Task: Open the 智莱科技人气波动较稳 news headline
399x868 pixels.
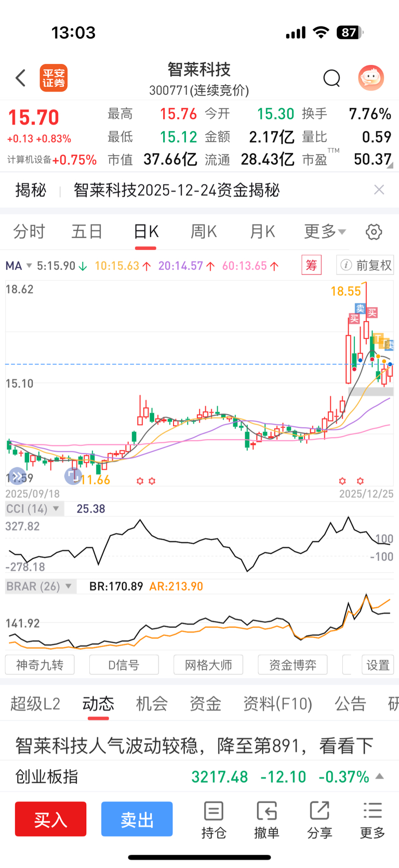Action: pyautogui.click(x=194, y=746)
